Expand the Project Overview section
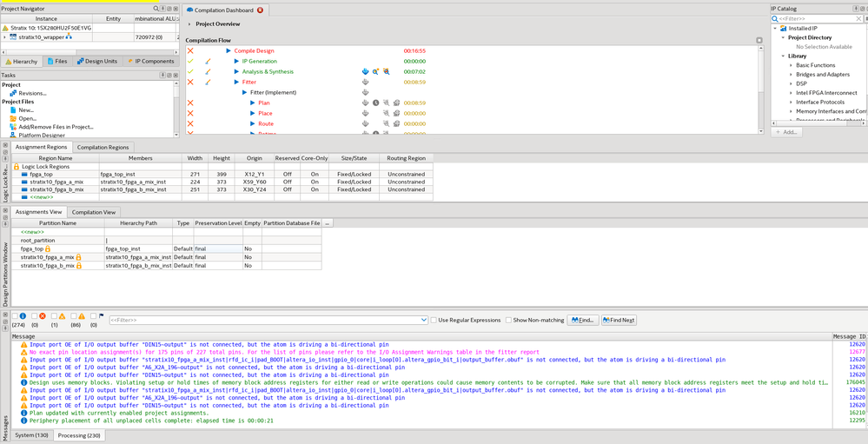868x444 pixels. [x=189, y=24]
